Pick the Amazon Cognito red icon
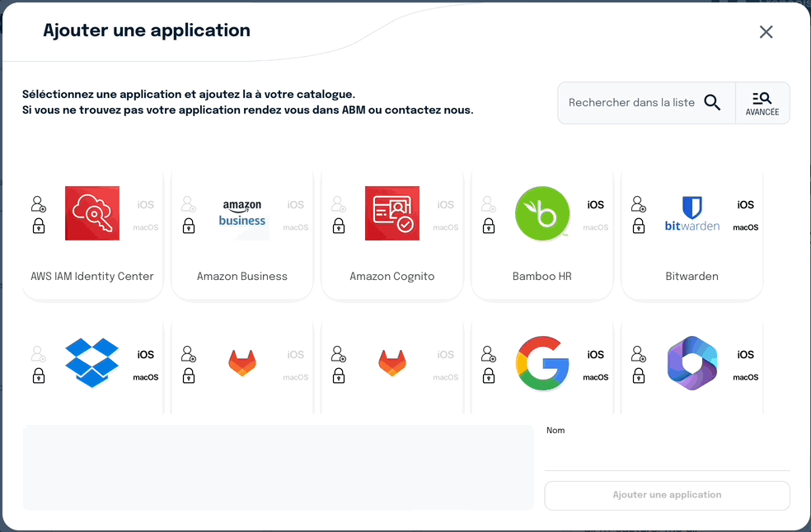 (392, 213)
